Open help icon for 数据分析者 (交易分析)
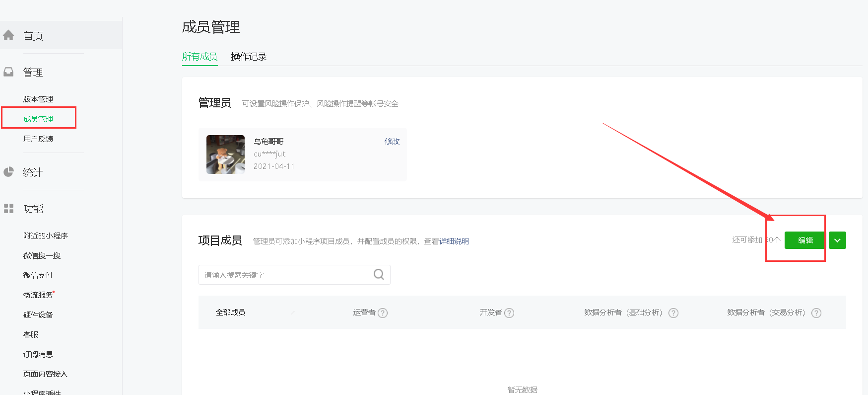 816,313
